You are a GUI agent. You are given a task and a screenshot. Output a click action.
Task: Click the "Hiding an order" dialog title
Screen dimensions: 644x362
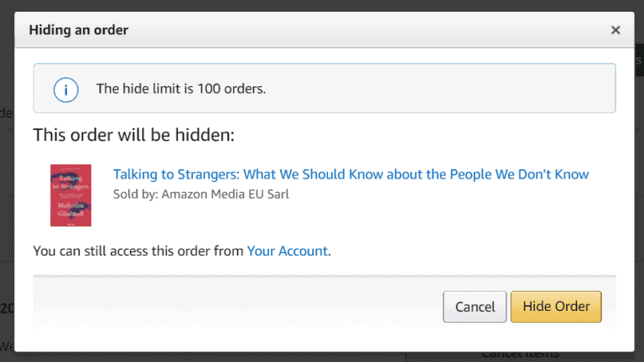click(x=78, y=30)
